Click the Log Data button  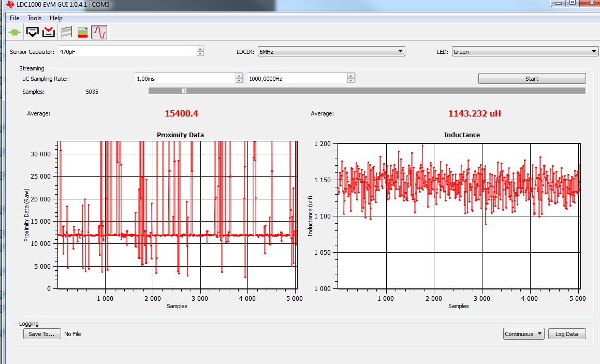tap(567, 334)
